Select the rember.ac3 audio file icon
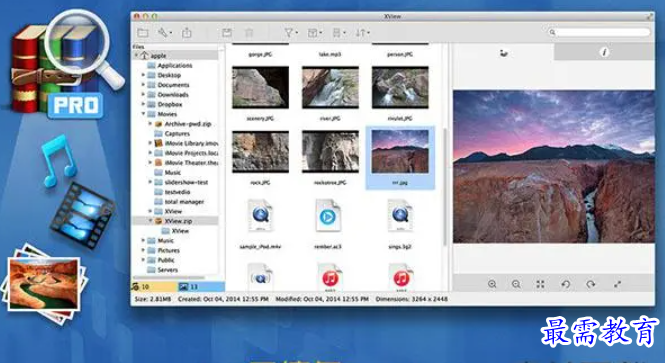 [x=327, y=216]
